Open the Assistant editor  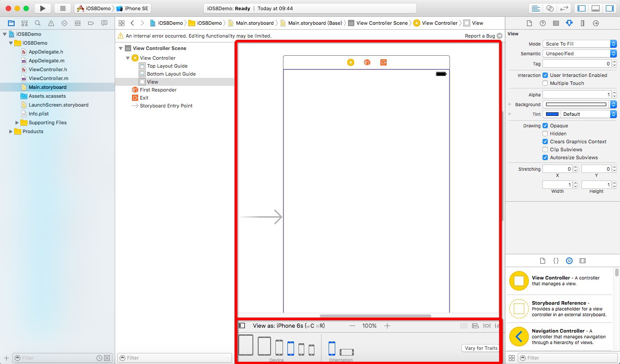[x=550, y=8]
